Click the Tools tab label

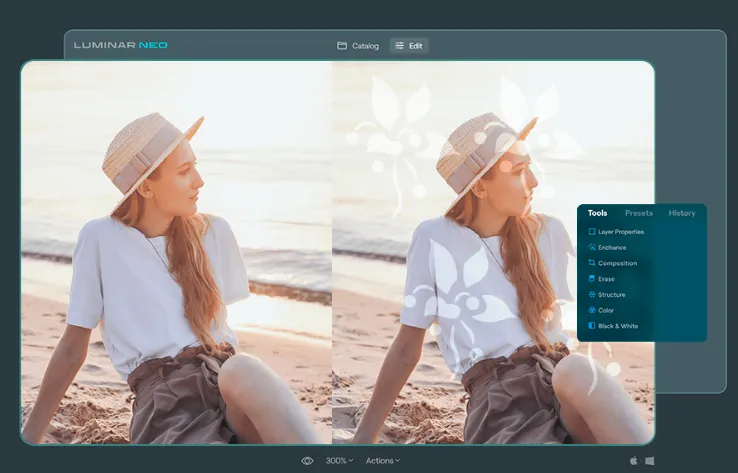(597, 213)
